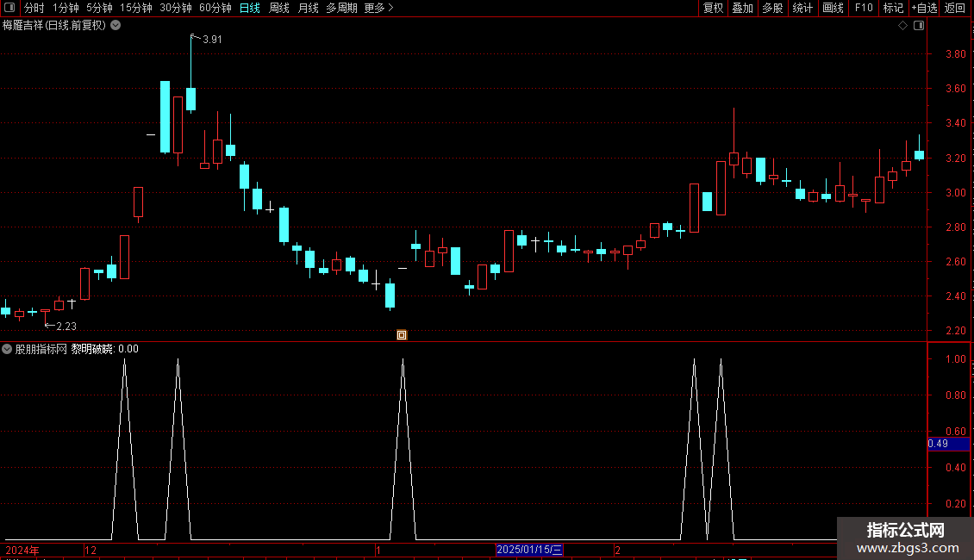This screenshot has height=560, width=974.
Task: Click the 叠加 overlay button
Action: click(742, 8)
